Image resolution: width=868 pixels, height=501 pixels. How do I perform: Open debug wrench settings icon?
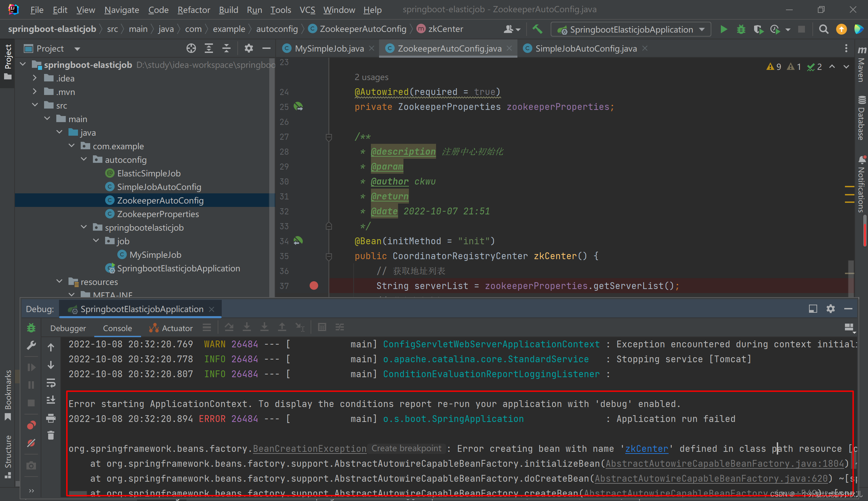[x=31, y=345]
